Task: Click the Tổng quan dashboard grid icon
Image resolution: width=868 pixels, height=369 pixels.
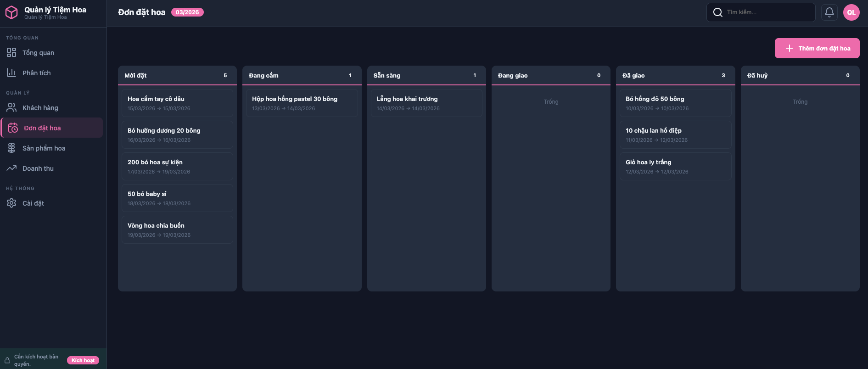Action: tap(11, 53)
